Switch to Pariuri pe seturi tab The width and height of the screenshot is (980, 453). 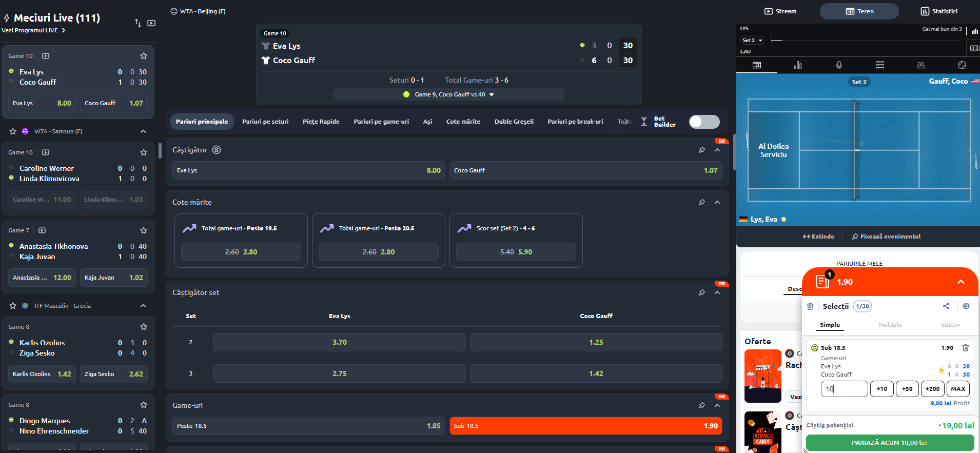265,122
